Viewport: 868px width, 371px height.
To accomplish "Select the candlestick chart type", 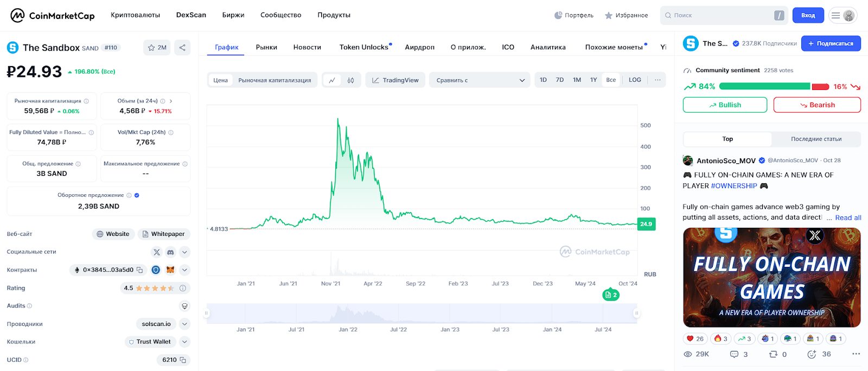I will point(350,80).
